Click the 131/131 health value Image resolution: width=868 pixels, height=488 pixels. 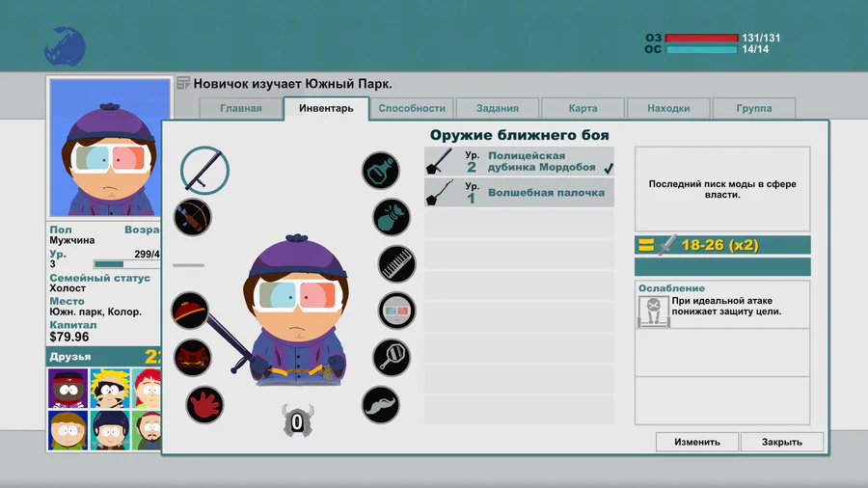[x=761, y=38]
